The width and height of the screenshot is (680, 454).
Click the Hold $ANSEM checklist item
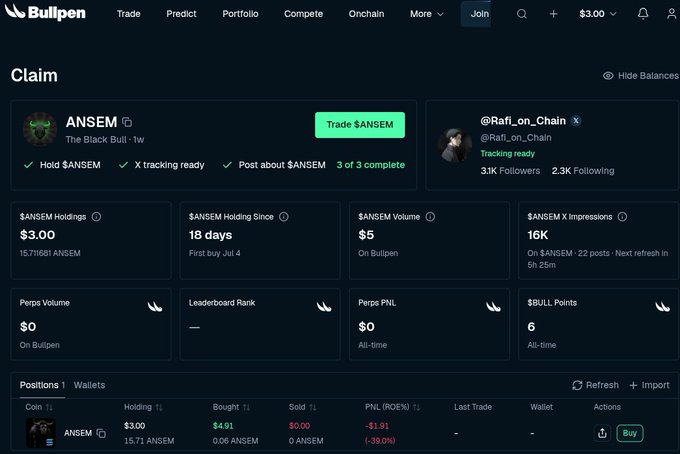[x=62, y=165]
